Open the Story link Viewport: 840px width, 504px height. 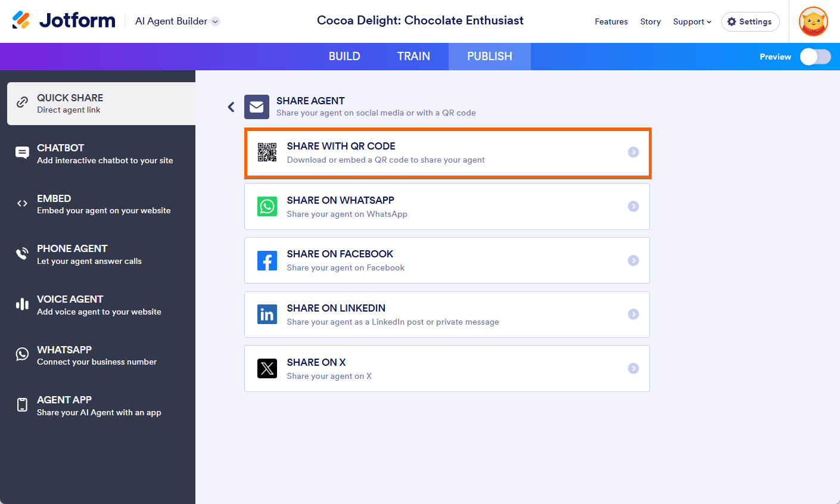point(651,21)
